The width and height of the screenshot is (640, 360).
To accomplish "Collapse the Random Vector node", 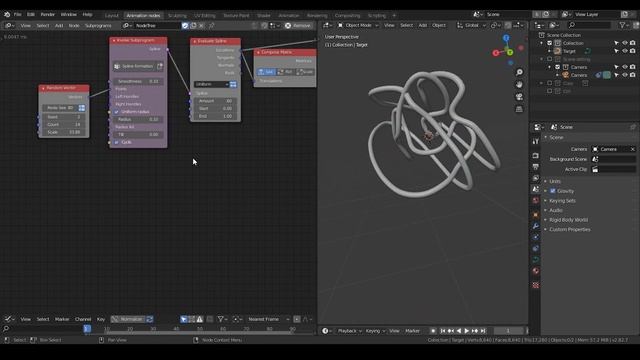I will (43, 88).
